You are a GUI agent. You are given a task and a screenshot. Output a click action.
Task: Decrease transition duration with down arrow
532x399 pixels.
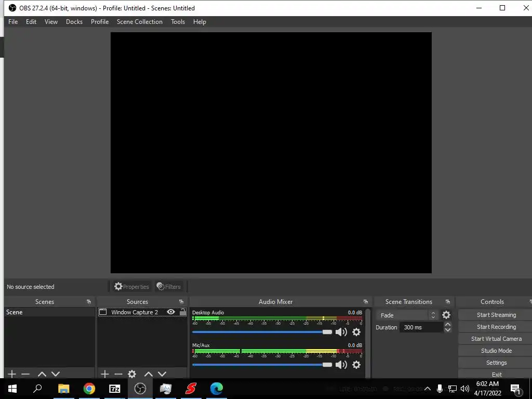[447, 330]
